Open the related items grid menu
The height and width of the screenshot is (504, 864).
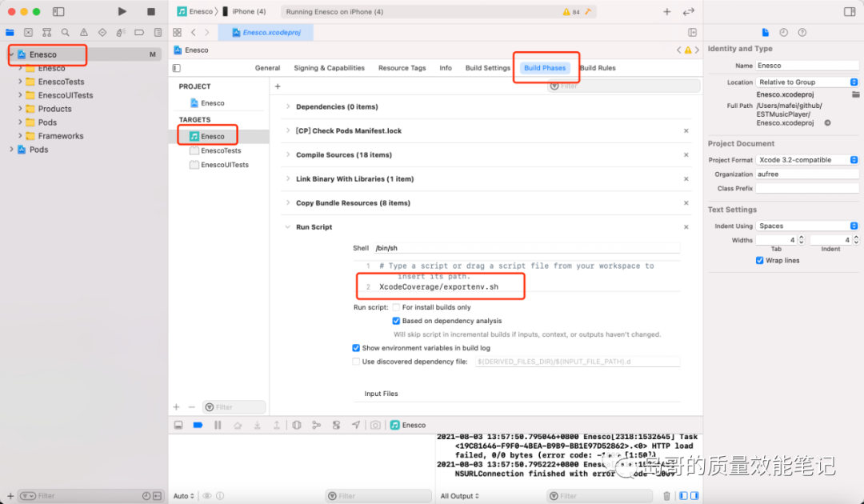tap(177, 33)
